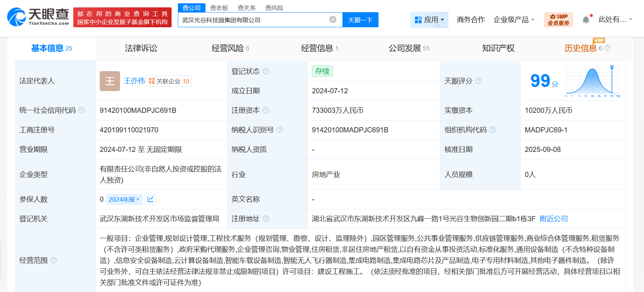Expand the 企业级产品 dropdown
Image resolution: width=644 pixels, height=292 pixels.
(514, 20)
